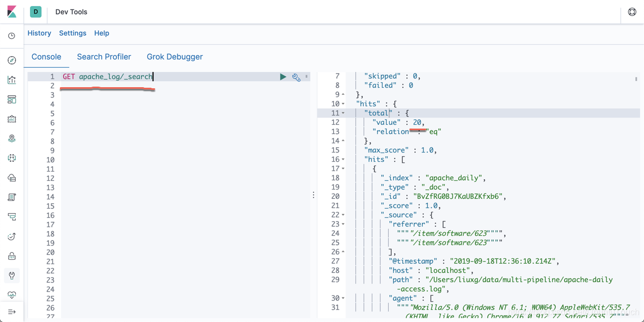The image size is (644, 322).
Task: Collapse the "hits" array at line 16
Action: 344,160
